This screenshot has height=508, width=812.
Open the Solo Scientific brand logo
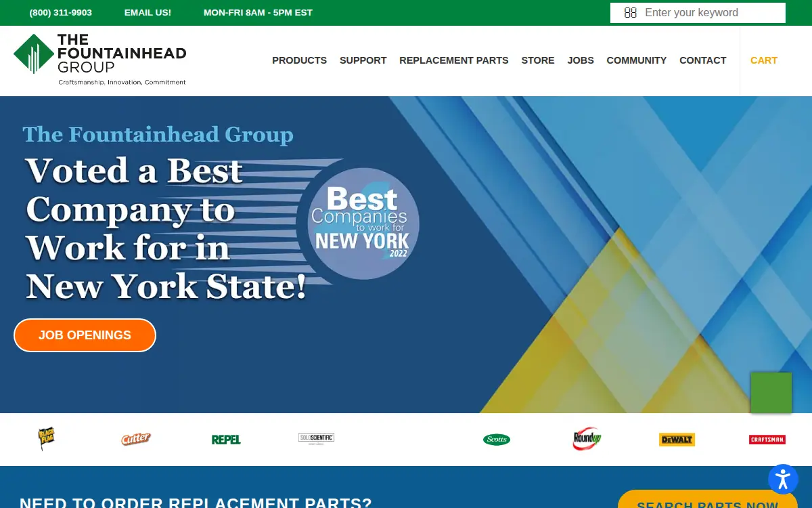pos(316,438)
